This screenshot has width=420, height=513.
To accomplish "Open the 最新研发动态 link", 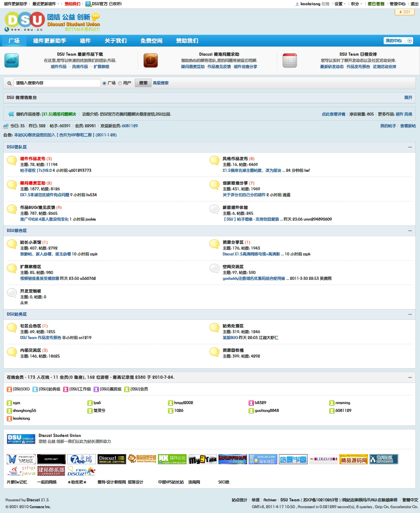I will (x=332, y=67).
